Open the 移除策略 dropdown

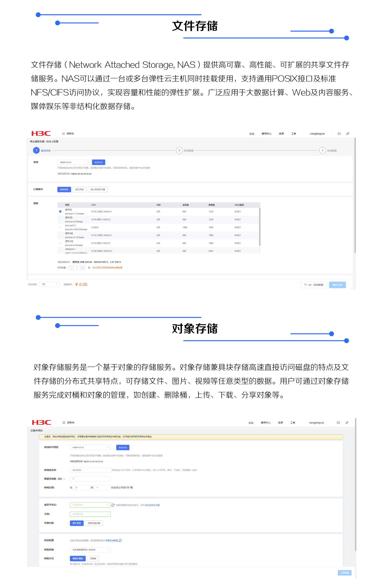click(90, 550)
